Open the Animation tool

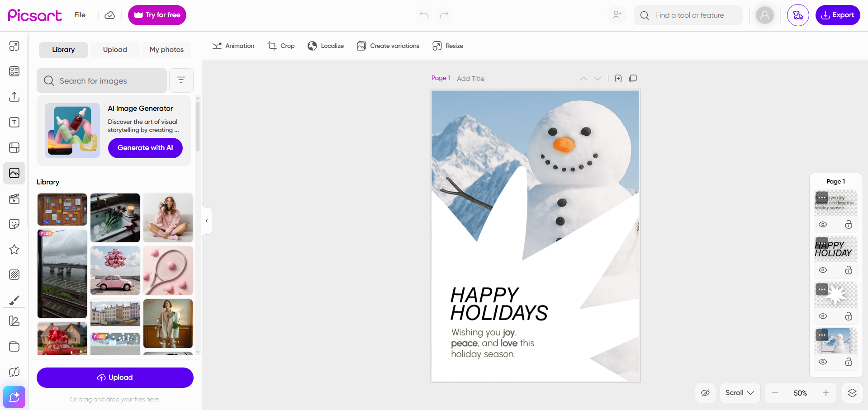point(233,46)
